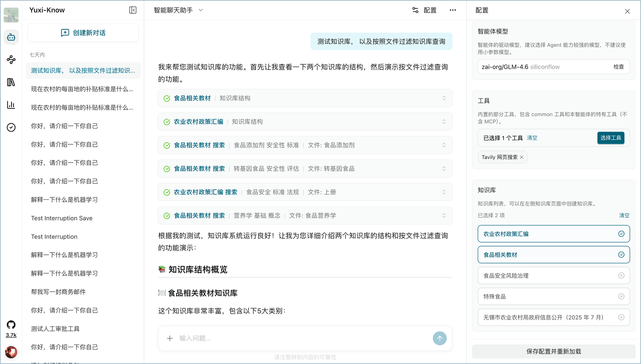Click the check-circle icon in the left sidebar

(11, 127)
